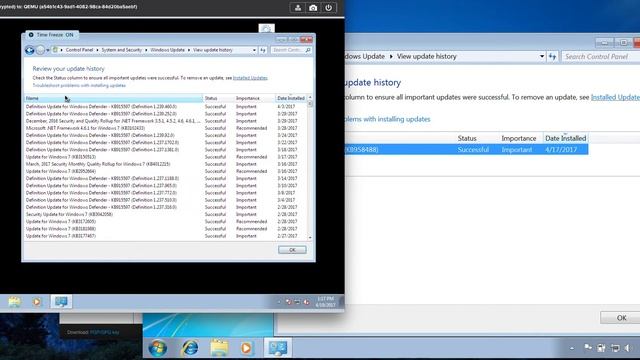
Task: Click the search magnifier in small window
Action: pyautogui.click(x=308, y=50)
